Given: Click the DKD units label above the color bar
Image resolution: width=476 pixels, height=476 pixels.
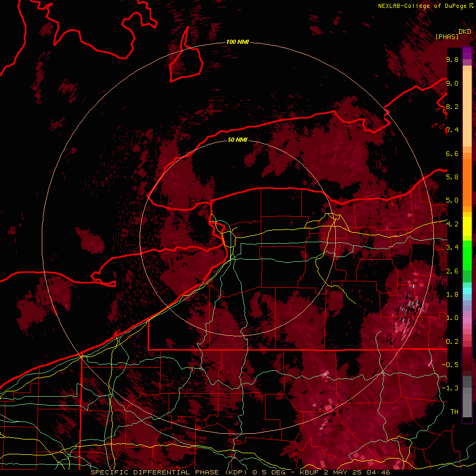Looking at the screenshot, I should tap(465, 32).
